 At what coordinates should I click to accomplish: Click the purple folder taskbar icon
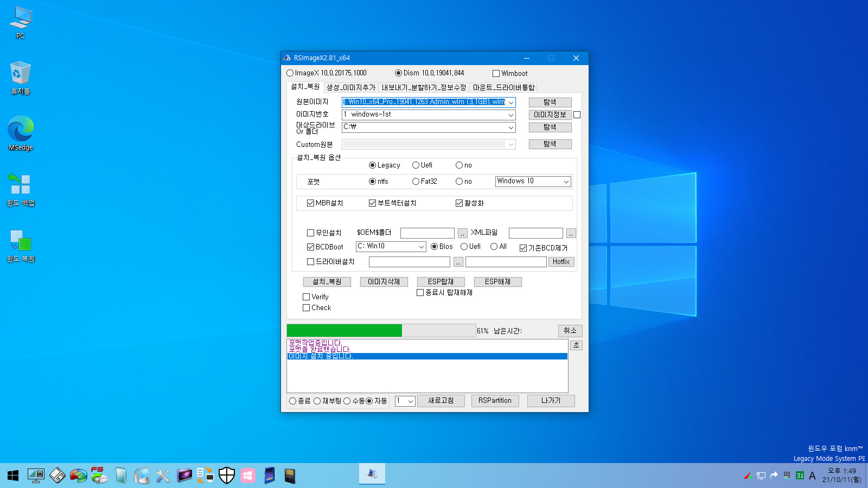click(184, 476)
